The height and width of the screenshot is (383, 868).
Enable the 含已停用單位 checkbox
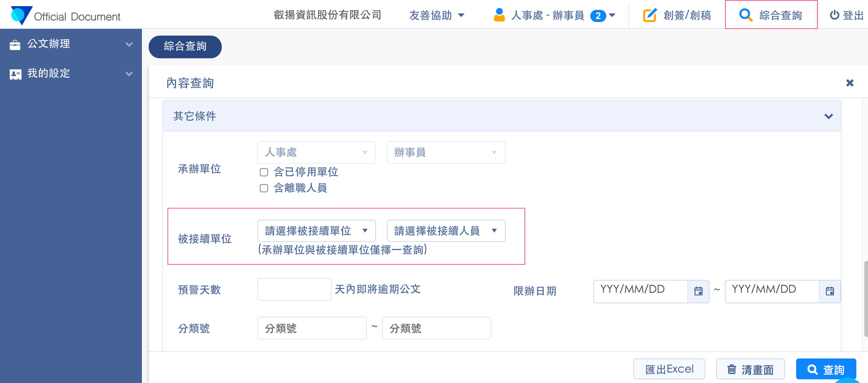(x=264, y=172)
